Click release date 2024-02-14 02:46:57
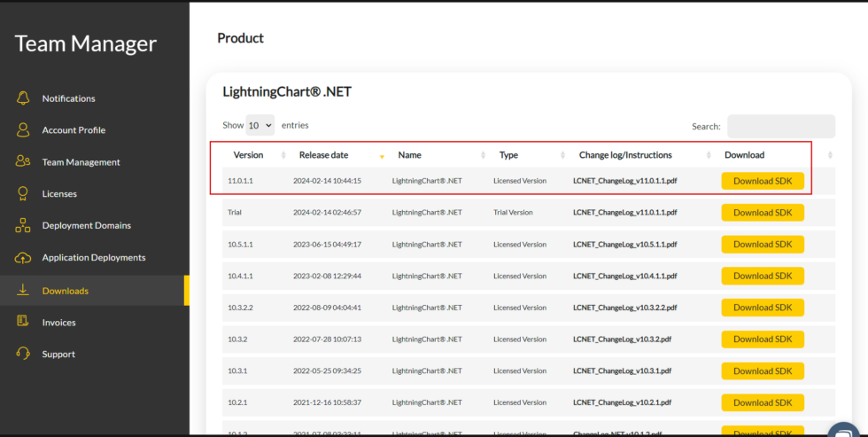The width and height of the screenshot is (868, 437). click(327, 212)
